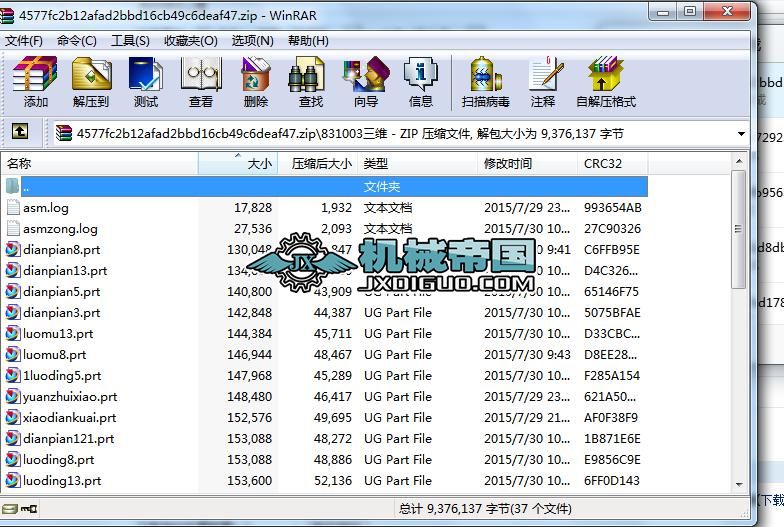Click 自解压格式 (SFX) toolbar icon
Image resolution: width=784 pixels, height=527 pixels.
pyautogui.click(x=606, y=82)
